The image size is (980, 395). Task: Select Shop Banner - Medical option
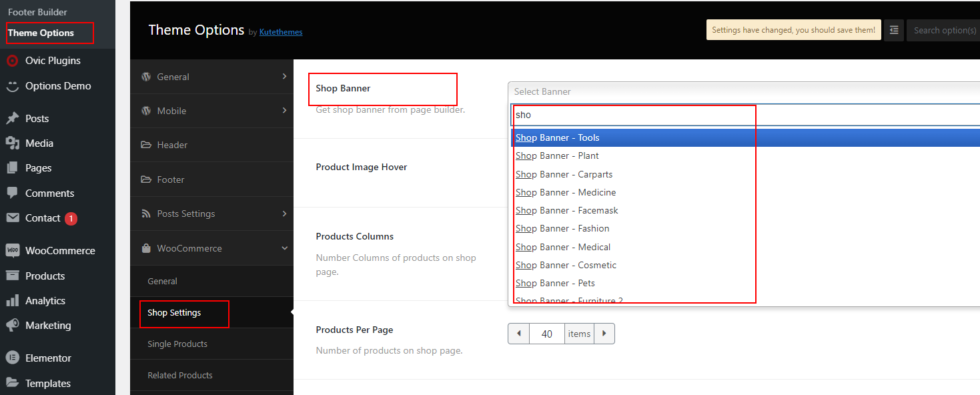[745, 247]
